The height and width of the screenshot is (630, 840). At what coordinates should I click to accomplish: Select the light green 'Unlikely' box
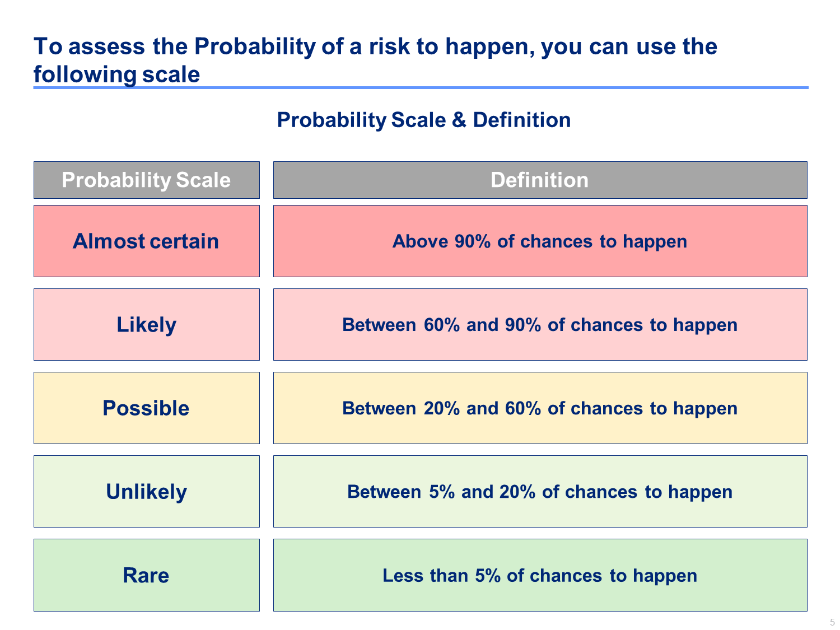146,491
